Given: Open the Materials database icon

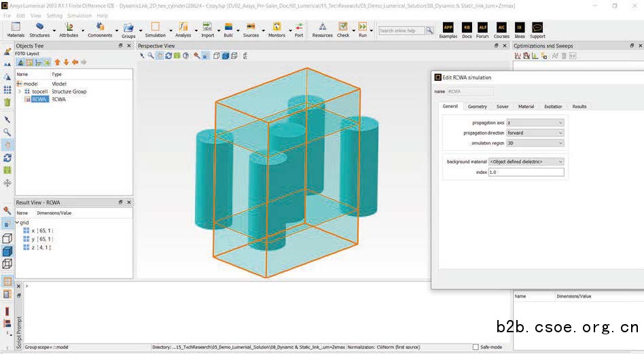Looking at the screenshot, I should coord(16,27).
